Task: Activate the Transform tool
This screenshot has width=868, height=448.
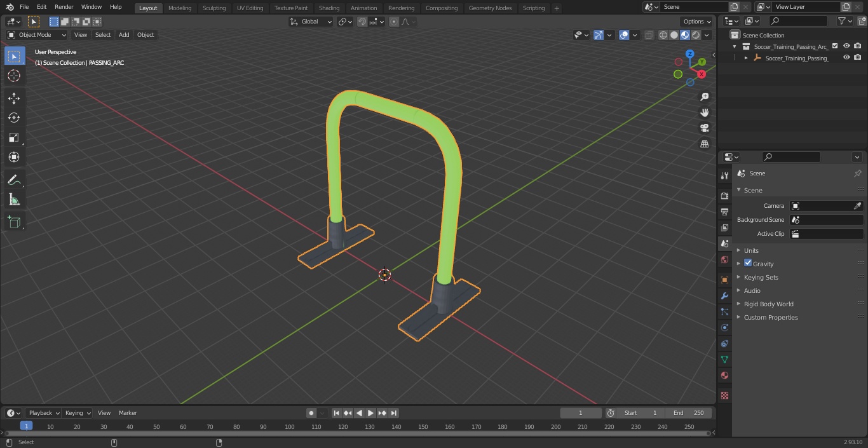Action: (x=14, y=157)
